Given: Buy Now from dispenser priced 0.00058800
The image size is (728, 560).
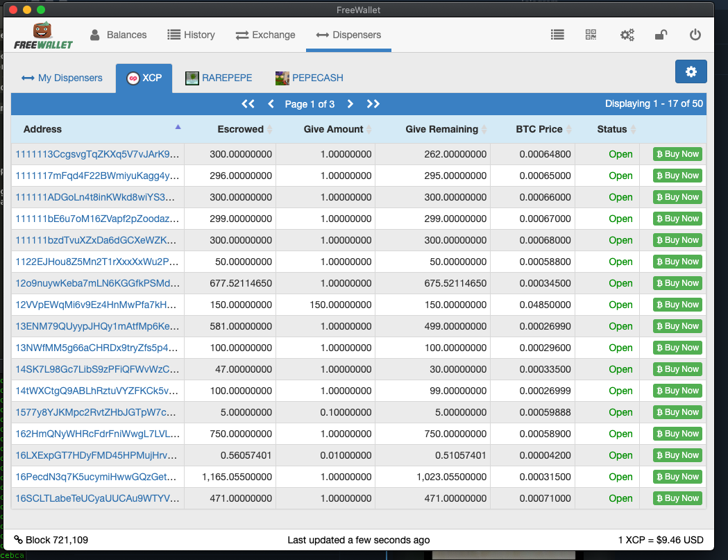Looking at the screenshot, I should click(x=677, y=262).
